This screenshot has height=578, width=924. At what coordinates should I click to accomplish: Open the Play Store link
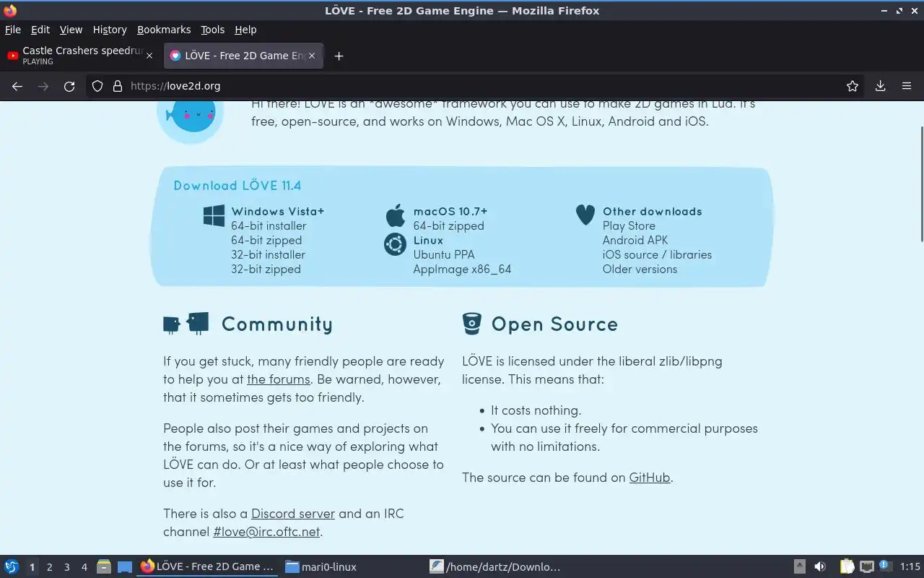point(629,226)
